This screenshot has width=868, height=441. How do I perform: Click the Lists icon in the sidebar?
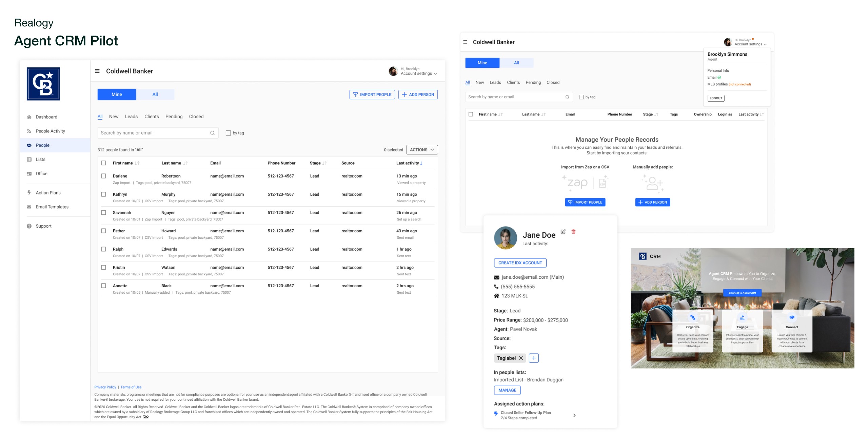29,160
